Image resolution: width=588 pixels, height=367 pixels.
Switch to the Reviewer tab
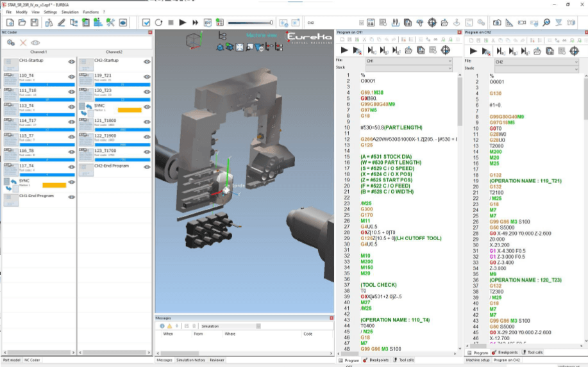pyautogui.click(x=217, y=360)
